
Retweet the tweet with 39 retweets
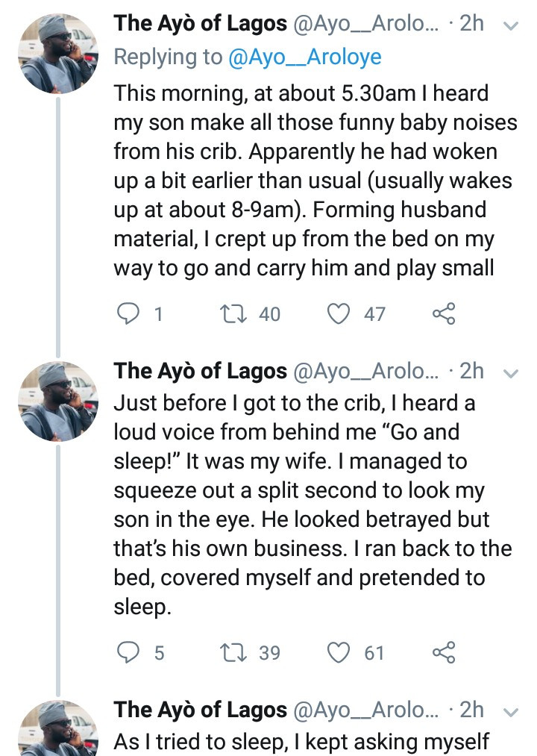tap(233, 652)
